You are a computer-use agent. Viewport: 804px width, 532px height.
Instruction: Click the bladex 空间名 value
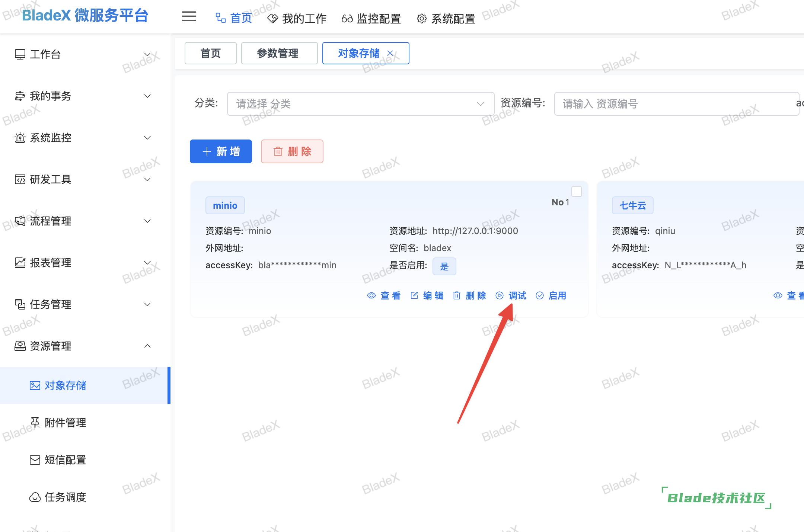[437, 248]
